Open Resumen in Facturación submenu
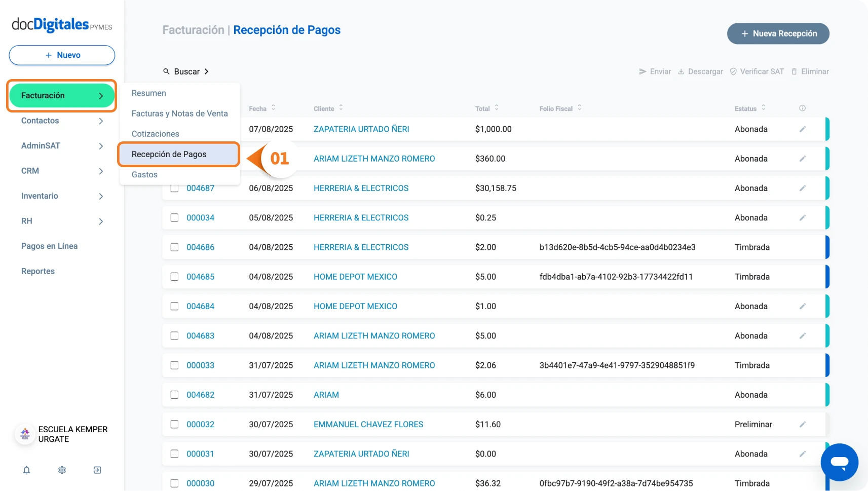 click(x=149, y=93)
